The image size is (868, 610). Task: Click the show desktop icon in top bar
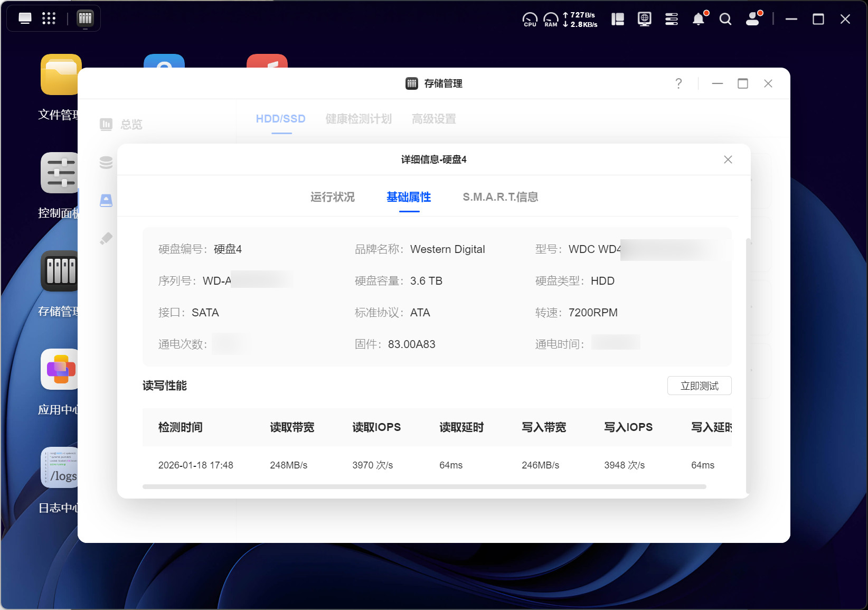(x=25, y=18)
